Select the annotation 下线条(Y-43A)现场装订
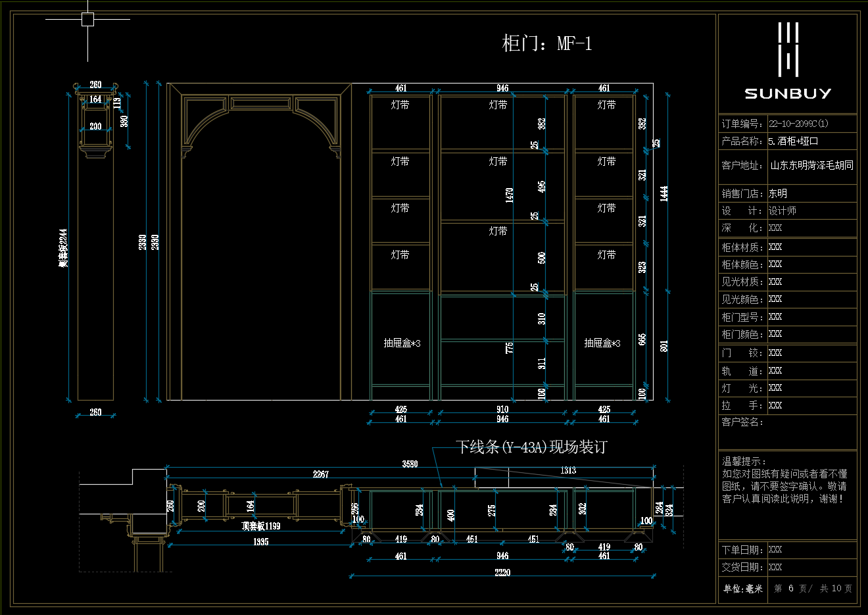The image size is (868, 615). pos(531,447)
